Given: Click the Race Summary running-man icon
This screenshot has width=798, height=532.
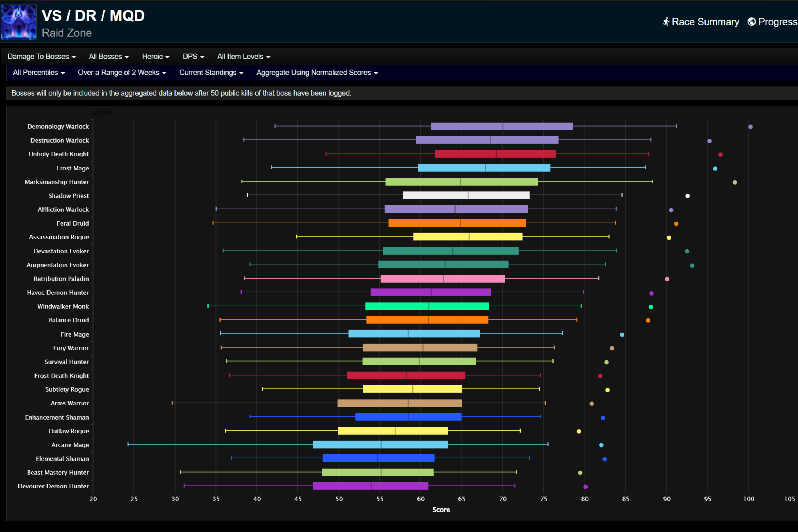Looking at the screenshot, I should 666,22.
